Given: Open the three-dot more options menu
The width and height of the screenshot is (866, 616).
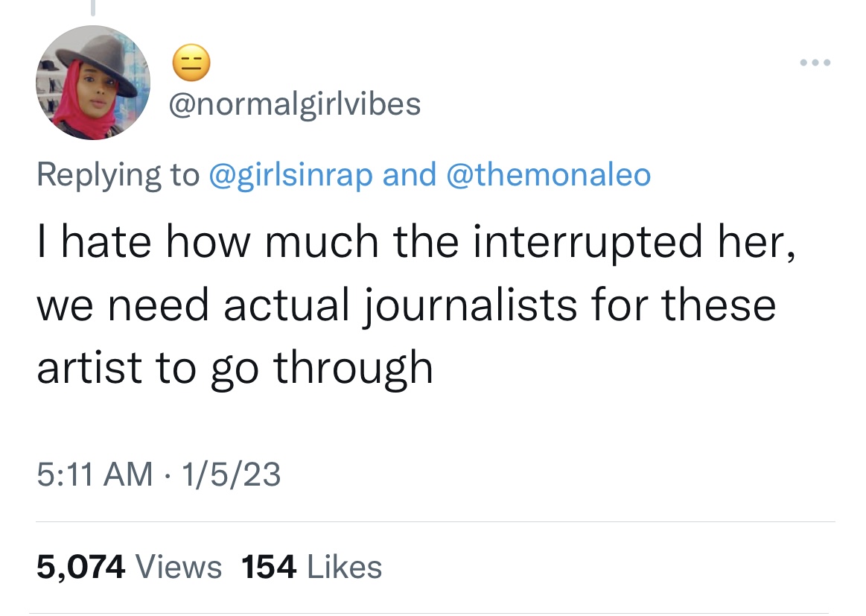Looking at the screenshot, I should click(x=814, y=63).
